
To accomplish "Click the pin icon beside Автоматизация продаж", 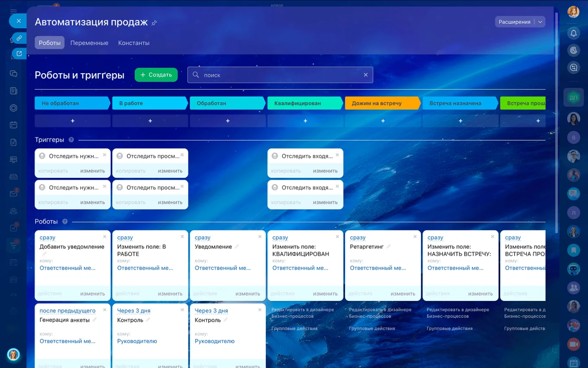I will 154,23.
